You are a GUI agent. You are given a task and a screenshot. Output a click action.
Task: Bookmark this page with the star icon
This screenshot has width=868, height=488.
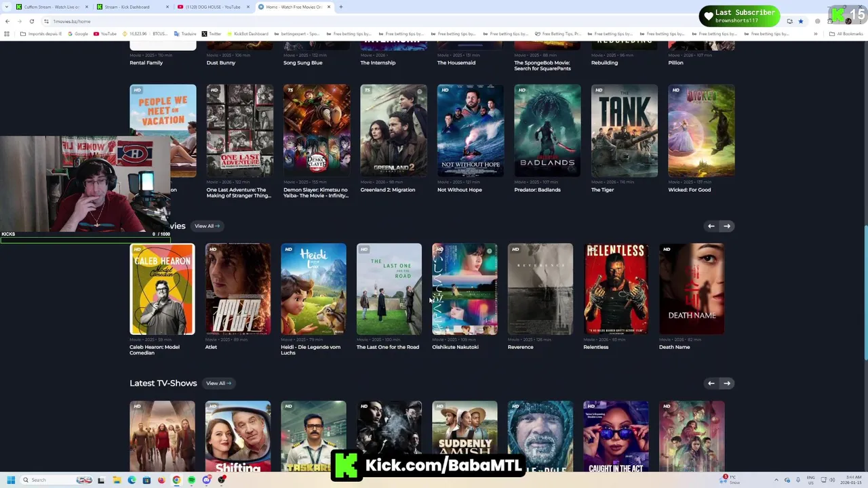(x=800, y=21)
